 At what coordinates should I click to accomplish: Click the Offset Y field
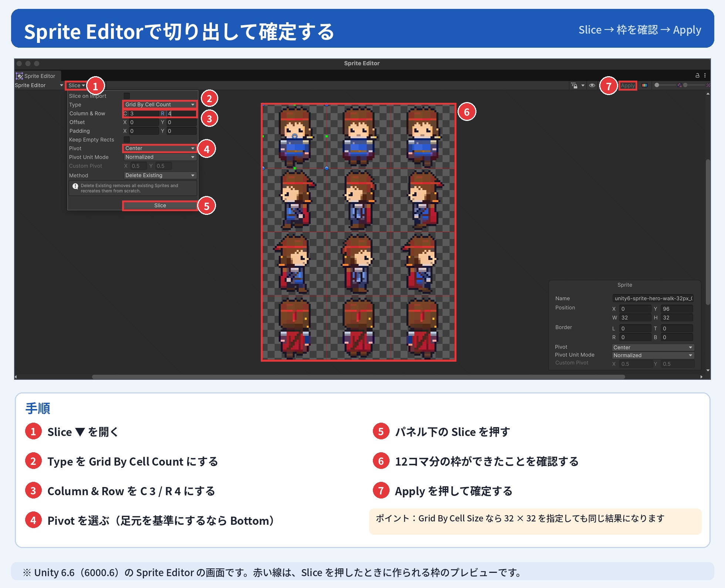pyautogui.click(x=181, y=122)
